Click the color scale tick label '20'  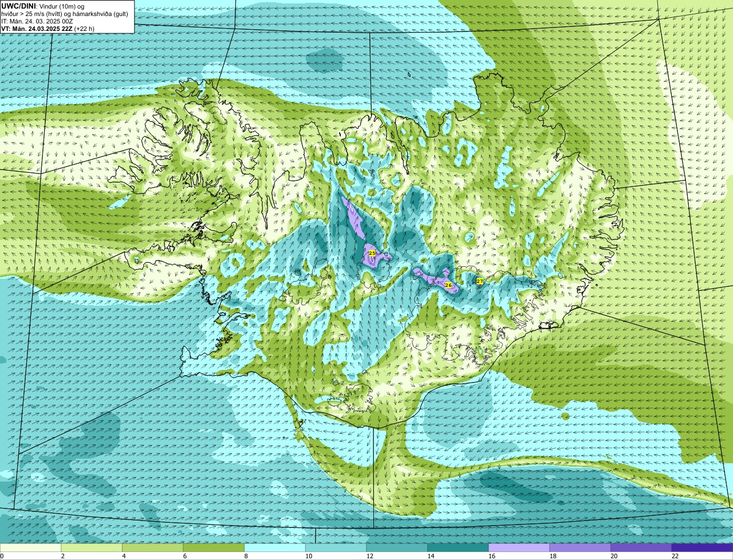[614, 556]
